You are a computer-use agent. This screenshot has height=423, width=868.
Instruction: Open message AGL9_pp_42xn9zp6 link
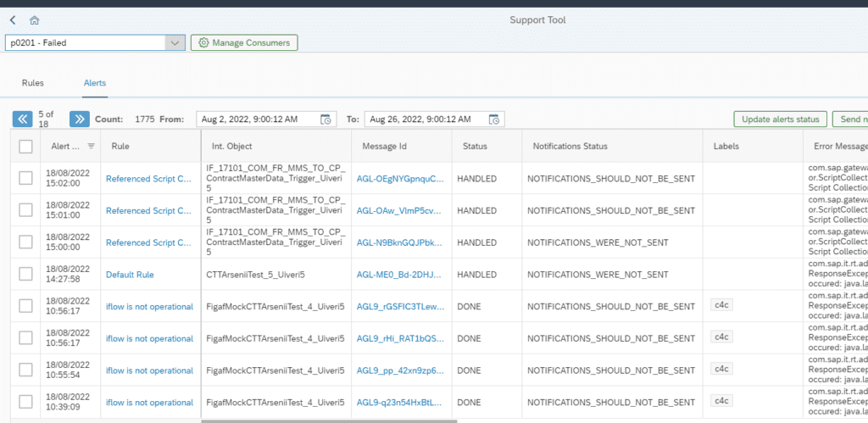tap(400, 370)
